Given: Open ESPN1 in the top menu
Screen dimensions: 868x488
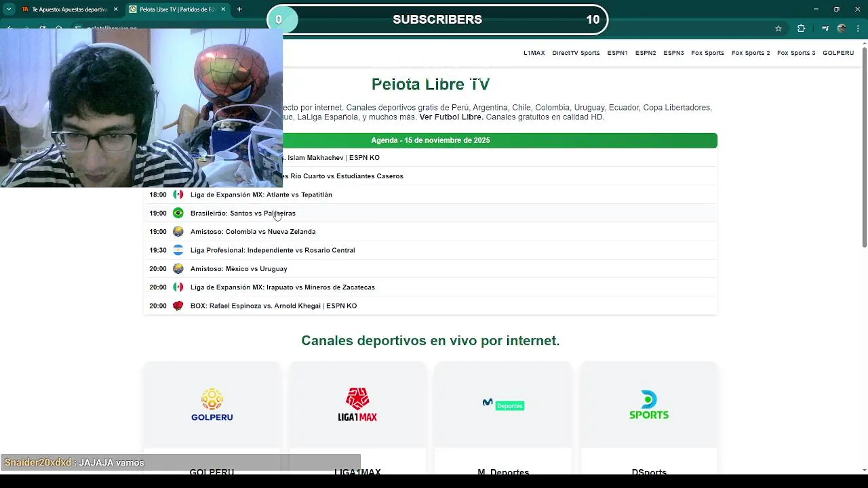Looking at the screenshot, I should tap(617, 53).
